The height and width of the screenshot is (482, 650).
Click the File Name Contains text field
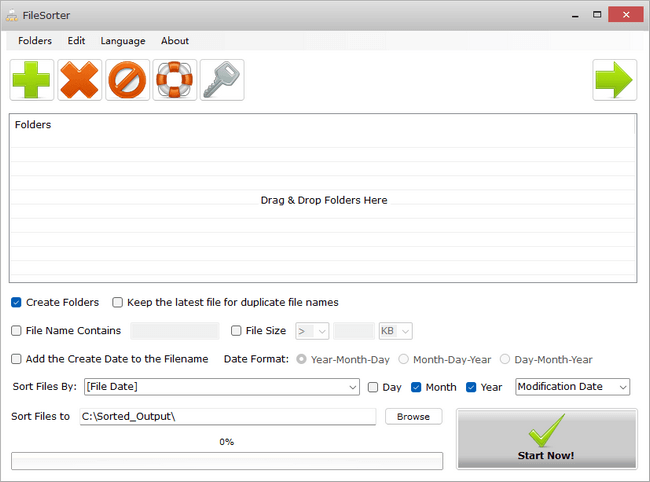coord(175,331)
